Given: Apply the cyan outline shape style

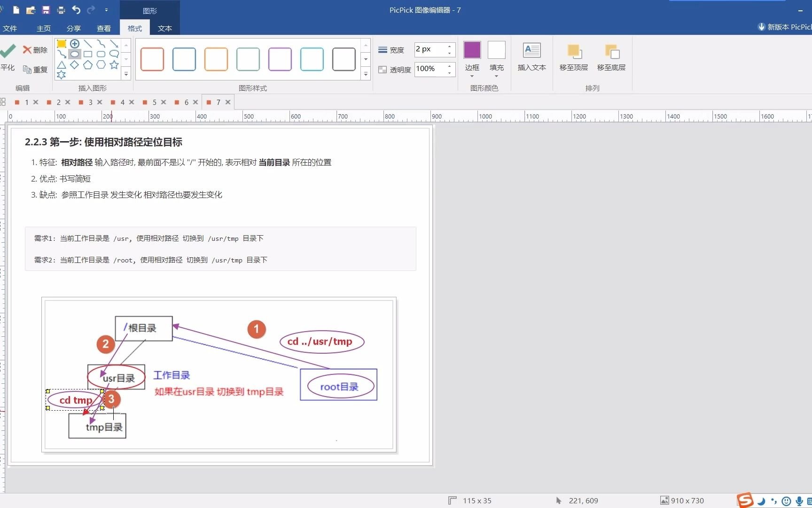Looking at the screenshot, I should coord(312,59).
